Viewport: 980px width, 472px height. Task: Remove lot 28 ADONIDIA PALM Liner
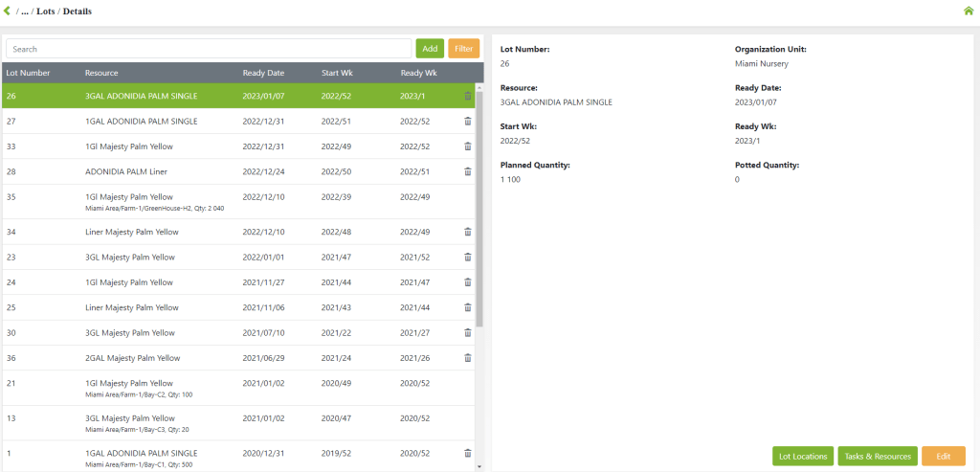[x=468, y=171]
